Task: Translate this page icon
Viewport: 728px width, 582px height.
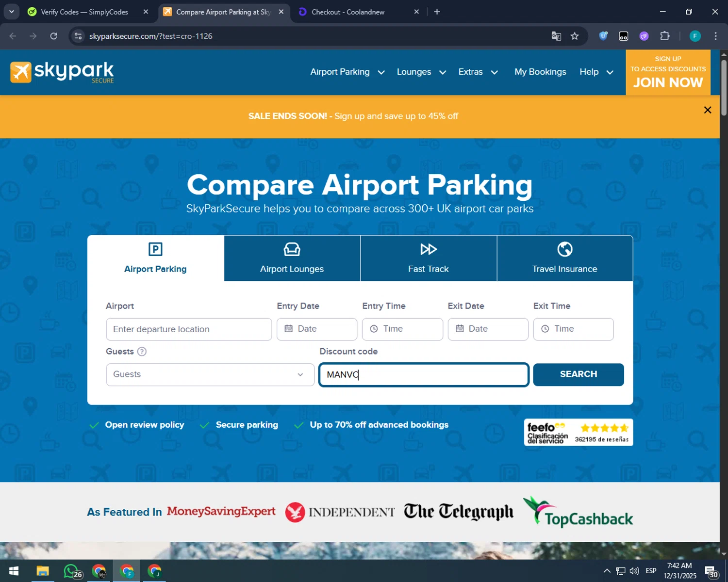Action: pos(556,36)
